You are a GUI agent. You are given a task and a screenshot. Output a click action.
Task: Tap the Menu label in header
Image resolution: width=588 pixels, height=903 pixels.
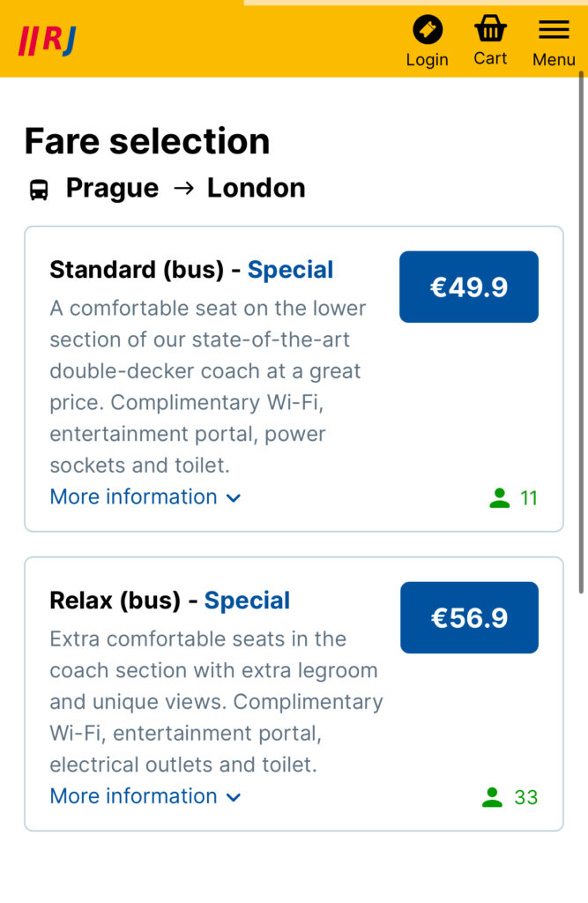(x=554, y=60)
